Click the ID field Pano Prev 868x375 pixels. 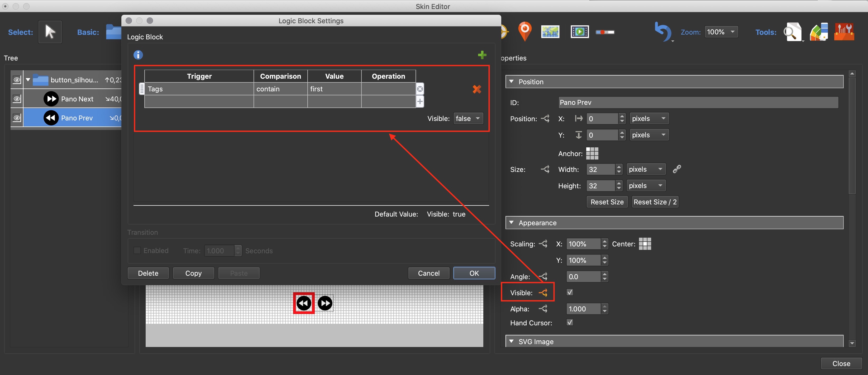click(x=698, y=102)
